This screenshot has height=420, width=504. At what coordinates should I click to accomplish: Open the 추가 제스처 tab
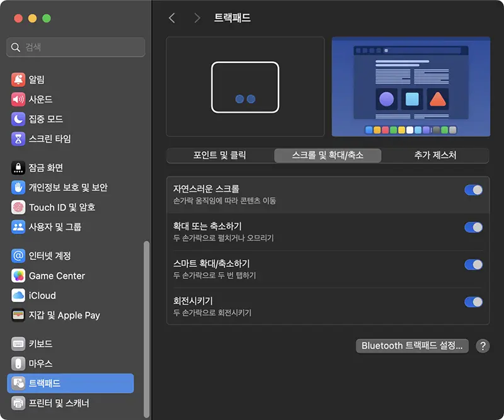pos(435,156)
